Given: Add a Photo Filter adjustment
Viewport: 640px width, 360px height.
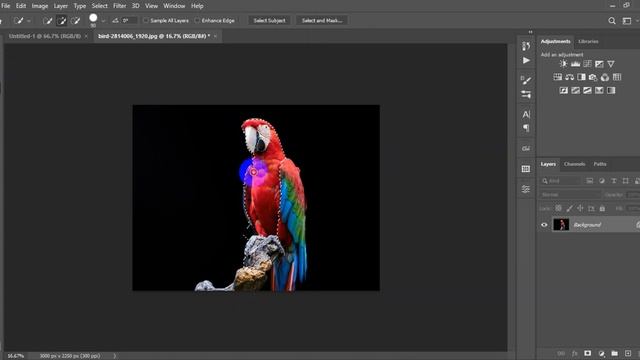Looking at the screenshot, I should point(593,77).
